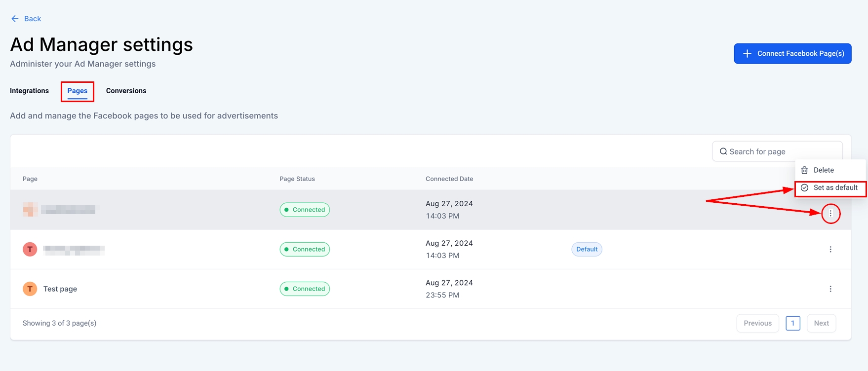Click the orange T avatar for Test page

tap(30, 289)
